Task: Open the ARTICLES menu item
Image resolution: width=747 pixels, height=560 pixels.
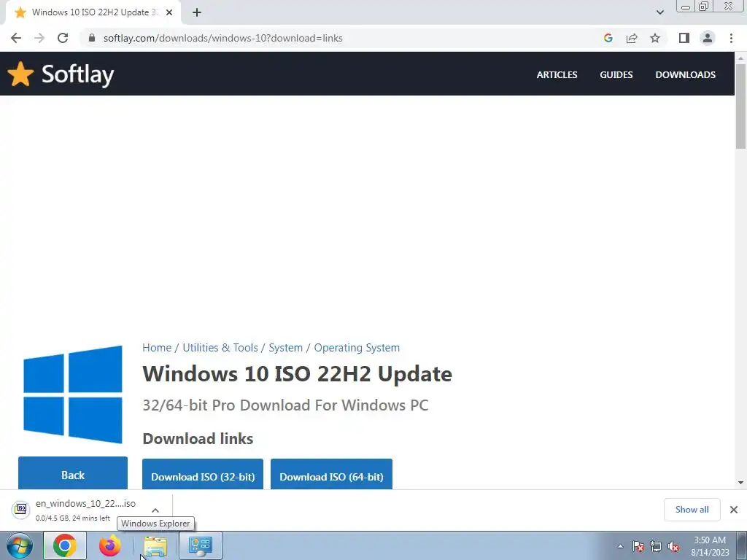Action: [x=557, y=75]
